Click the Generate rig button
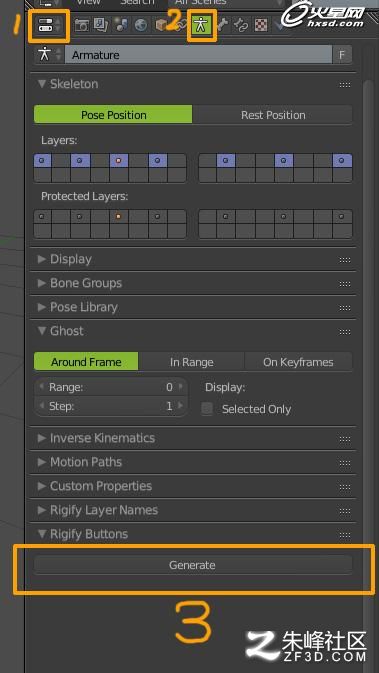This screenshot has width=379, height=673. [x=193, y=565]
